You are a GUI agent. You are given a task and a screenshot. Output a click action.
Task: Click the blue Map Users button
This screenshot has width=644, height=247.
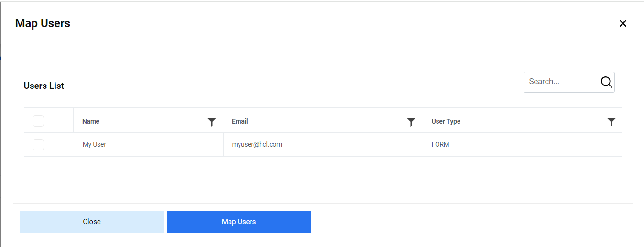239,222
